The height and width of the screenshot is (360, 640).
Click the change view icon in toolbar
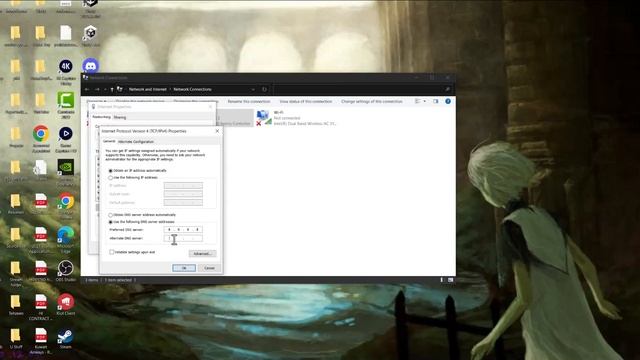(418, 101)
